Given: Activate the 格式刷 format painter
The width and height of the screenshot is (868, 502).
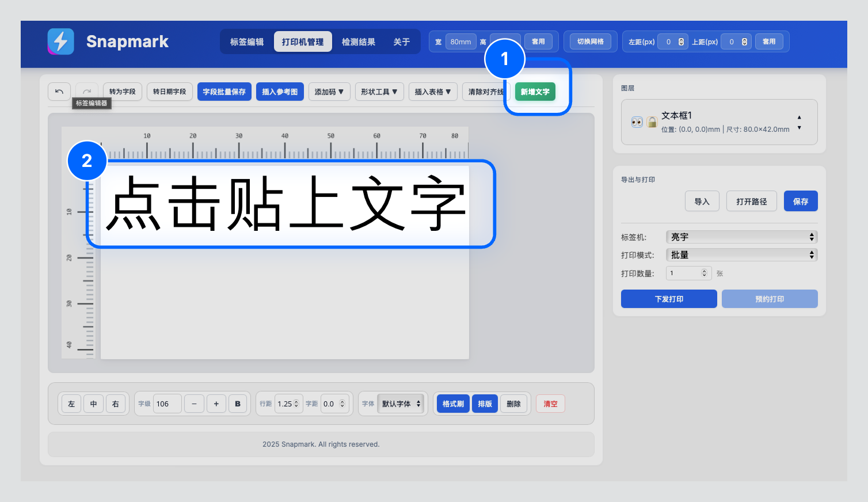Looking at the screenshot, I should 452,404.
